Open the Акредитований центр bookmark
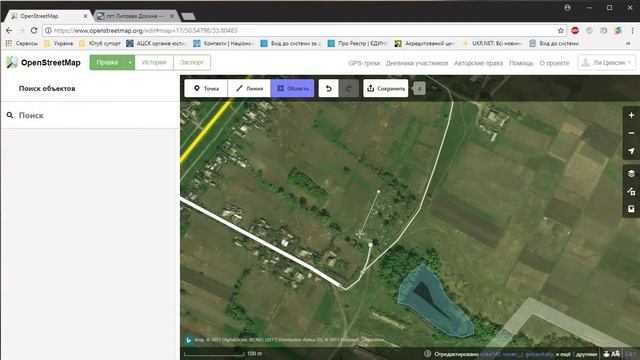Image resolution: width=640 pixels, height=360 pixels. pos(424,43)
